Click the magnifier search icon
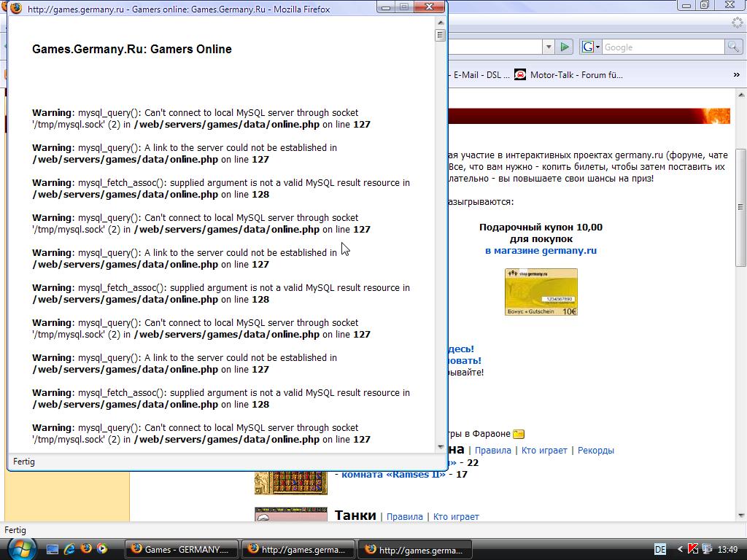Image resolution: width=747 pixels, height=560 pixels. point(733,47)
